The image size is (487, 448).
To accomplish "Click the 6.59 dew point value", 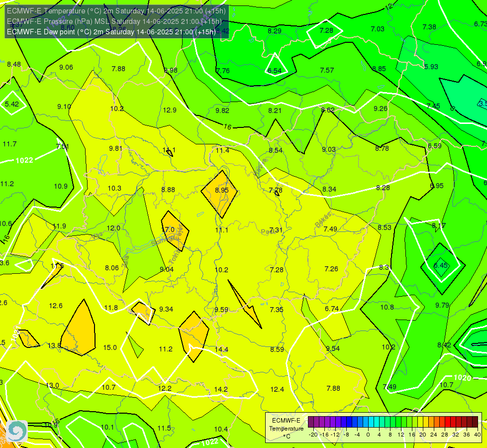I will [x=434, y=146].
